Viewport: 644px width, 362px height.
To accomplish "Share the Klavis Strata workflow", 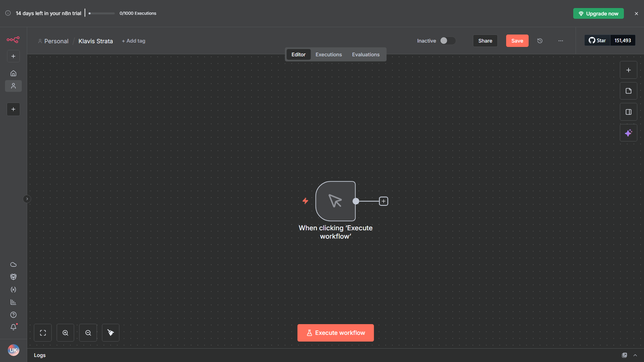I will 485,41.
